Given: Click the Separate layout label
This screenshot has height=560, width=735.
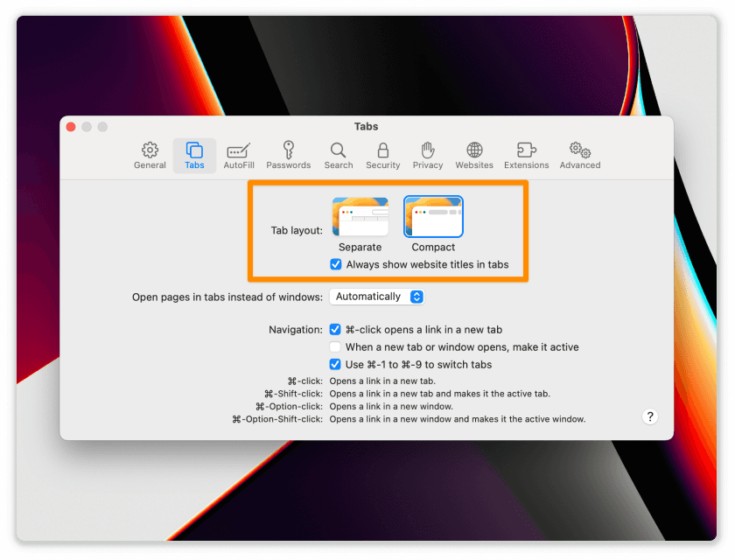Looking at the screenshot, I should pyautogui.click(x=360, y=247).
